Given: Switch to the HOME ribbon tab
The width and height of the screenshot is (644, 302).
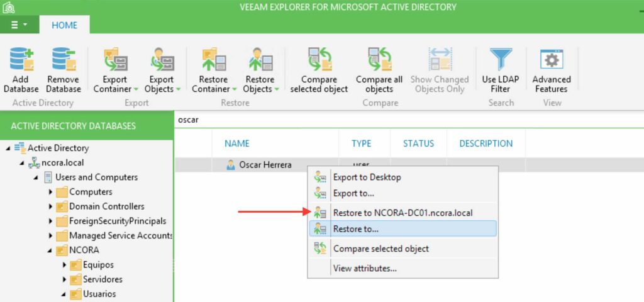Looking at the screenshot, I should pos(65,25).
